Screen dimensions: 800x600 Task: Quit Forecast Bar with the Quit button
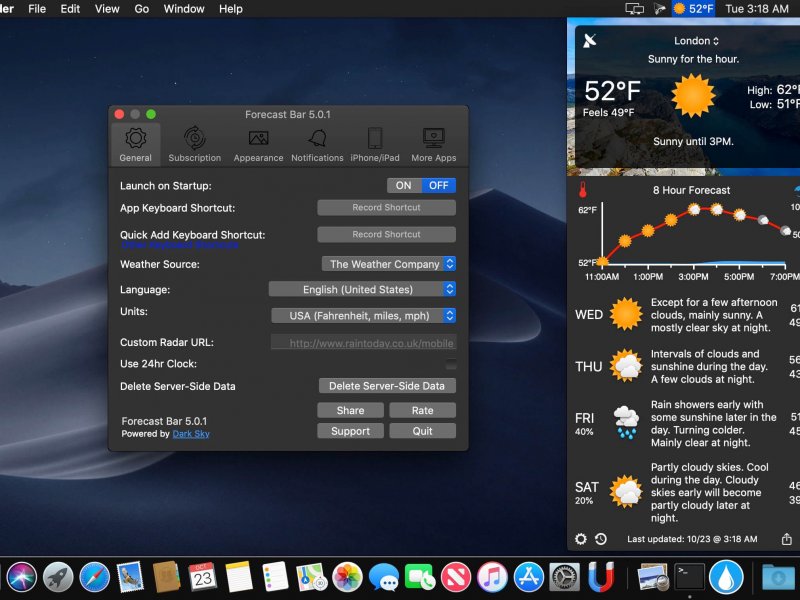(x=422, y=431)
